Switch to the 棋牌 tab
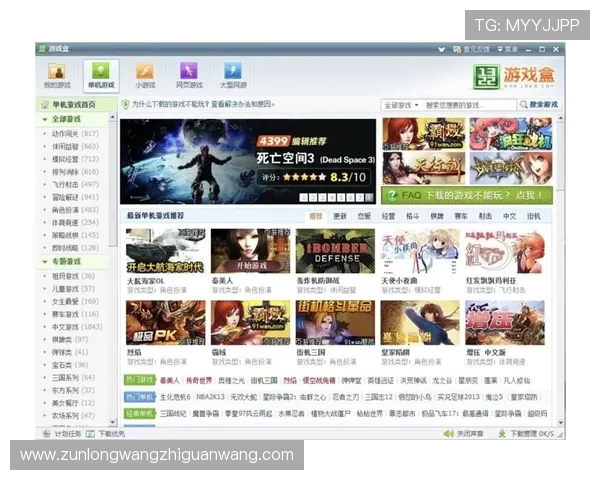This screenshot has height=480, width=600. pos(437,216)
